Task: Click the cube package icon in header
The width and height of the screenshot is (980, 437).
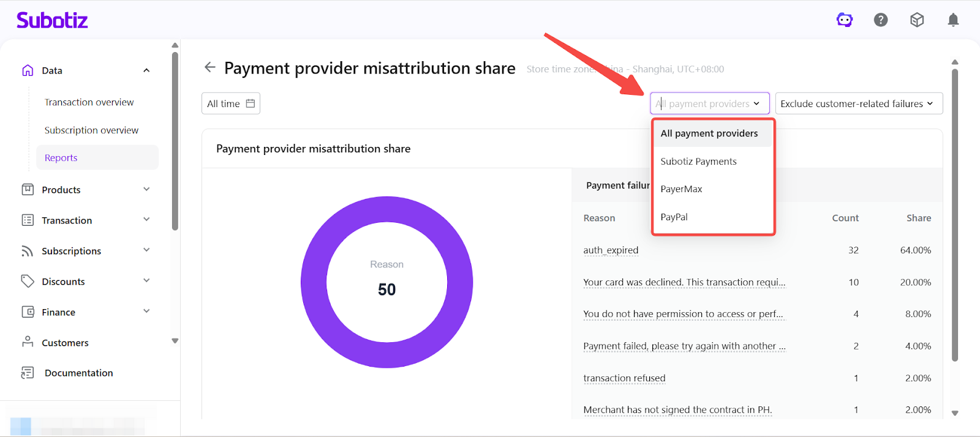Action: [x=917, y=20]
